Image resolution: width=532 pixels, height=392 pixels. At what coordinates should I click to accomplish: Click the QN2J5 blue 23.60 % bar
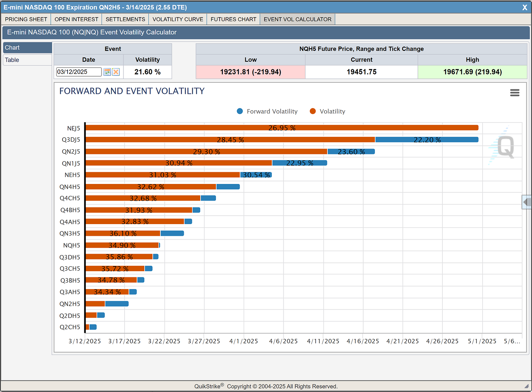click(x=351, y=151)
